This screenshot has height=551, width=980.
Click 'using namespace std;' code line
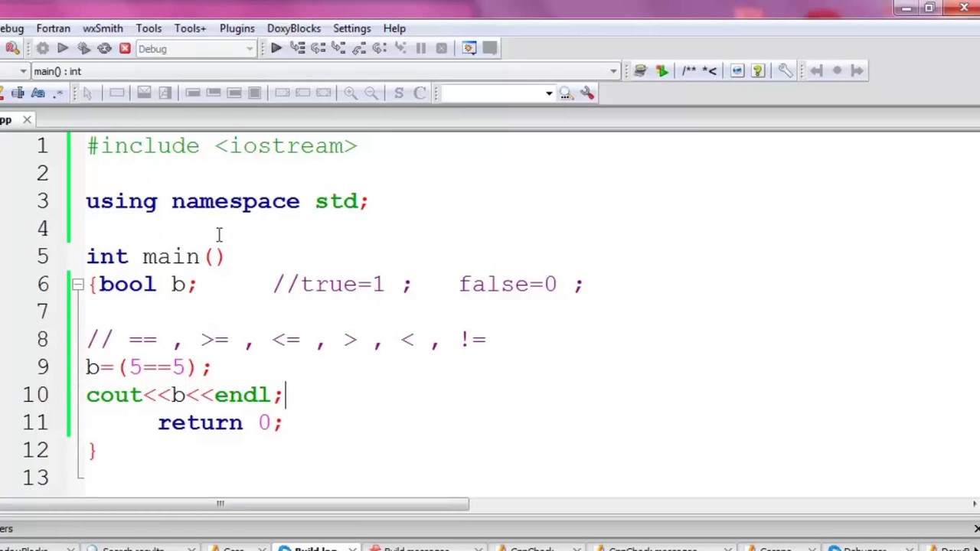[227, 201]
